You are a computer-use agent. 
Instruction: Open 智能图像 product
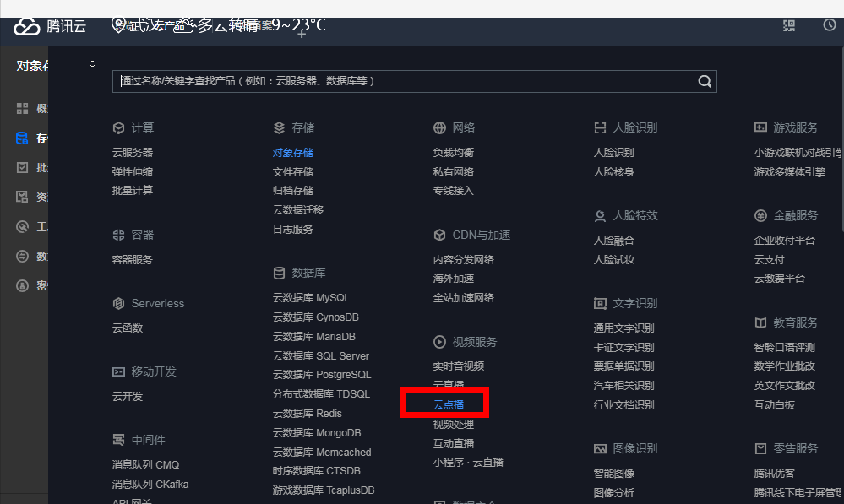[613, 474]
